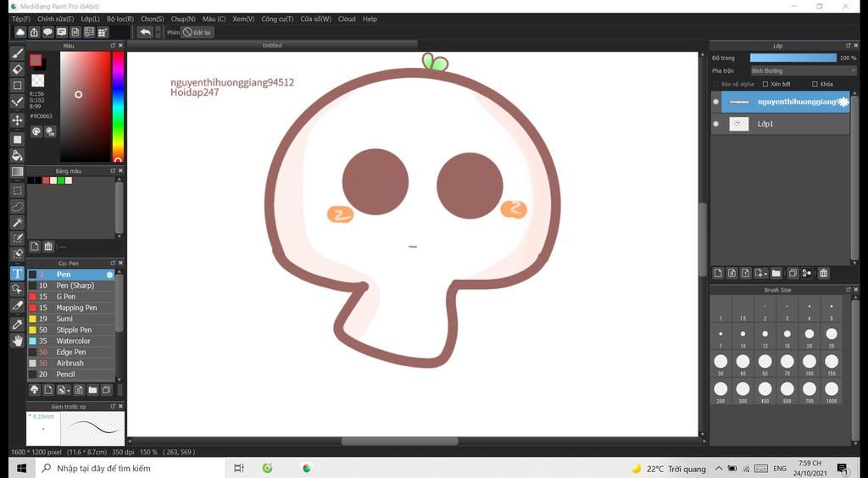Select the Eraser tool
Image resolution: width=868 pixels, height=478 pixels.
point(17,69)
